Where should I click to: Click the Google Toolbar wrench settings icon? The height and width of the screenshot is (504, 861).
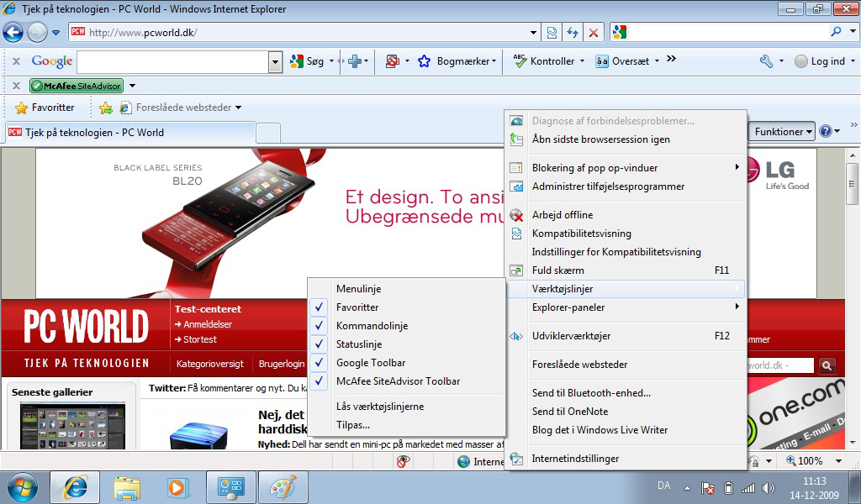[766, 61]
